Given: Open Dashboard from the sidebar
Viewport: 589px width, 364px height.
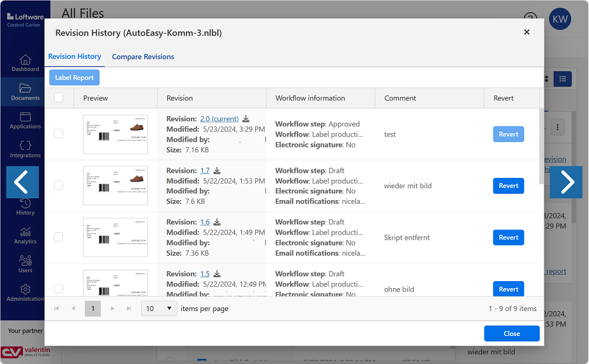Looking at the screenshot, I should tap(26, 63).
